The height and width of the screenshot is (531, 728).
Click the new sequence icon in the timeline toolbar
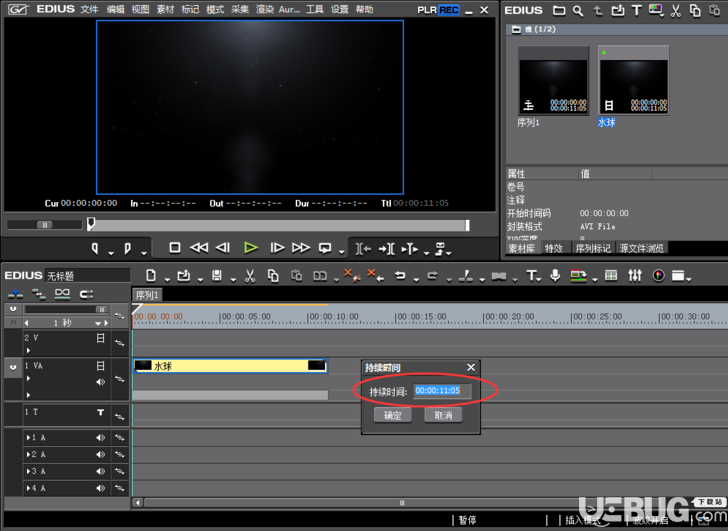150,276
